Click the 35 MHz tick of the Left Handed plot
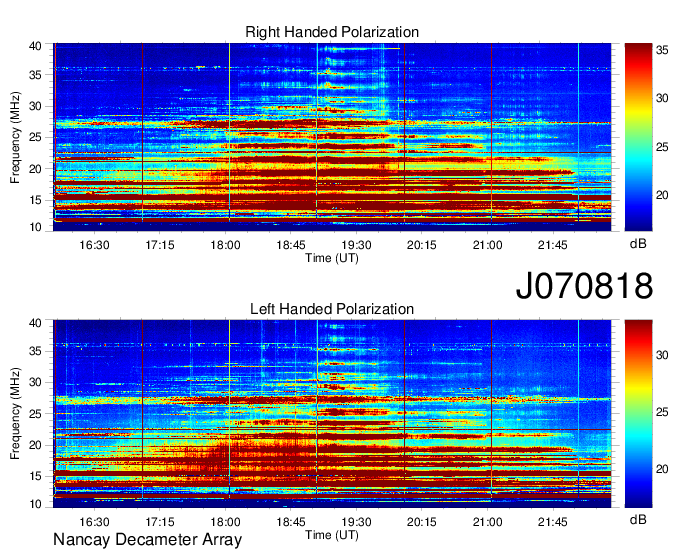The image size is (680, 552). click(35, 351)
